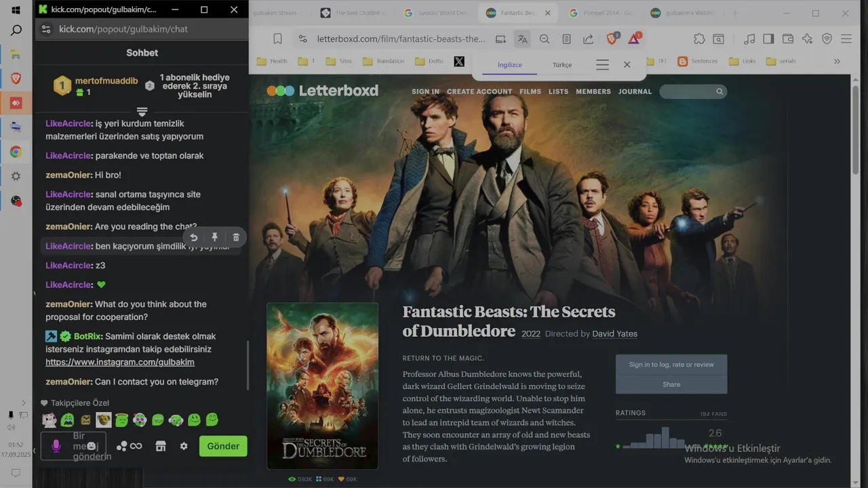Viewport: 868px width, 488px height.
Task: Pin the hovered LikeAcircle message
Action: [x=214, y=237]
